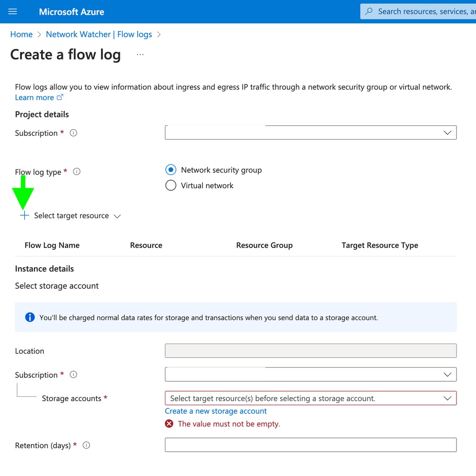This screenshot has width=476, height=476.
Task: Open the storage account Subscription dropdown
Action: pos(311,375)
